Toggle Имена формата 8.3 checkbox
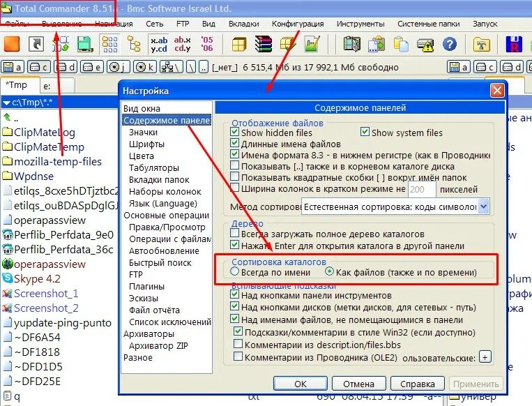 point(234,154)
